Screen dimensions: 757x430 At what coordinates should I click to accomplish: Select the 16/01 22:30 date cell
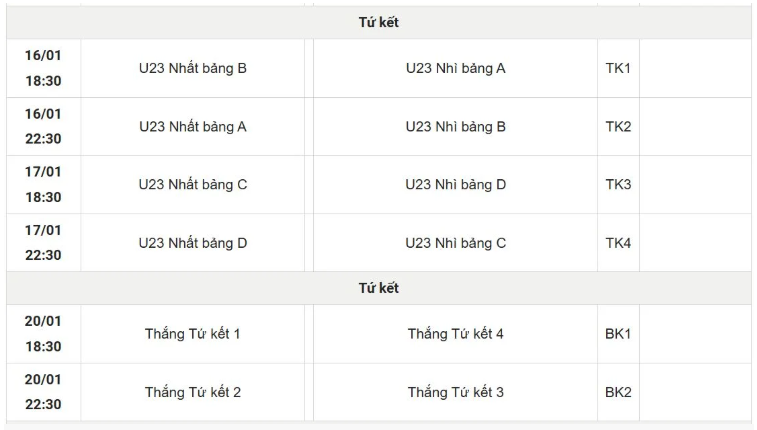[43, 126]
